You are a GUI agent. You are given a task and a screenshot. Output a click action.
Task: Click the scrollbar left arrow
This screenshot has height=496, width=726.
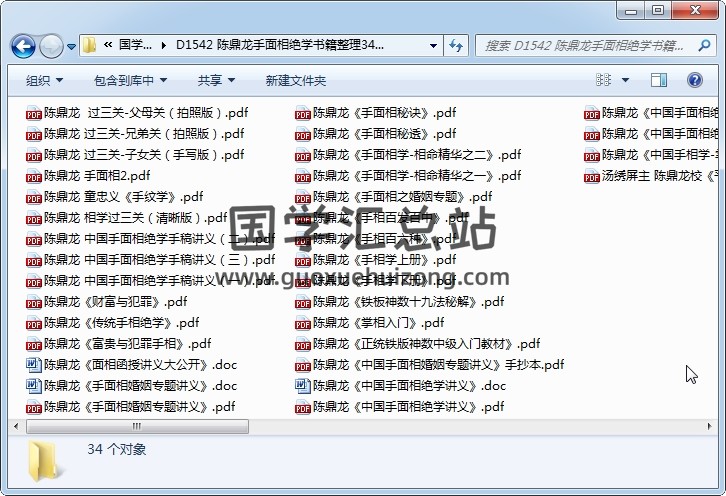pyautogui.click(x=16, y=426)
